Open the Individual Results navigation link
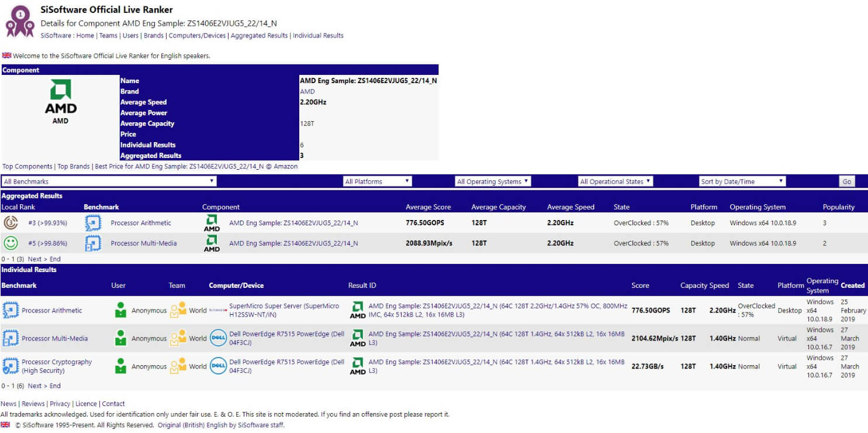 pos(318,36)
